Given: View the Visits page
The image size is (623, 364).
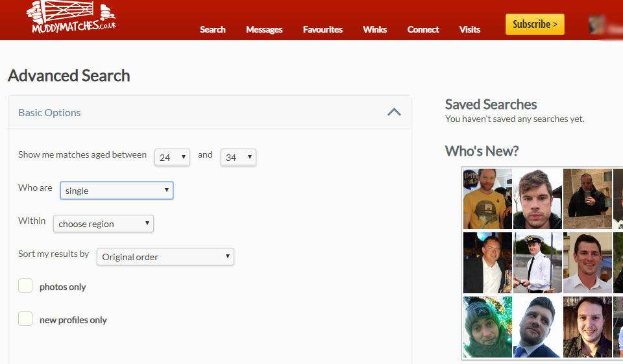Looking at the screenshot, I should [x=470, y=30].
